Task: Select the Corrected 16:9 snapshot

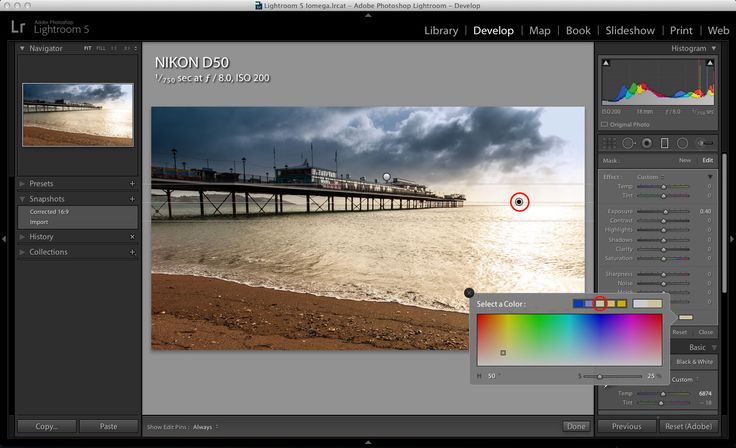Action: pos(49,212)
